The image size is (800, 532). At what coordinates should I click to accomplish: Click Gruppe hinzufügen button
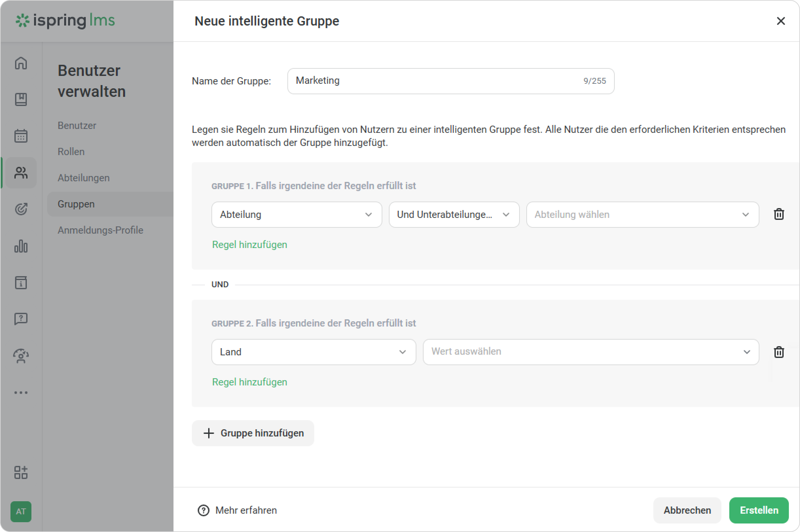253,433
